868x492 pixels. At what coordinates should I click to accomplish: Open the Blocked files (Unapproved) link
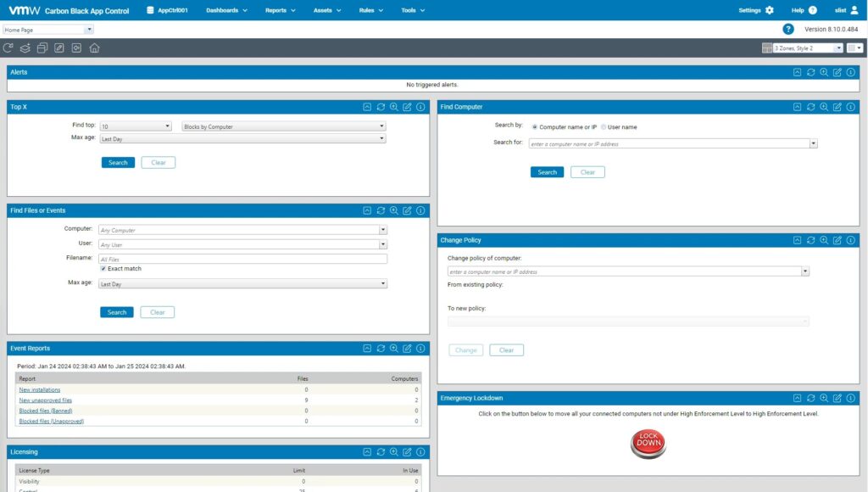click(x=52, y=422)
